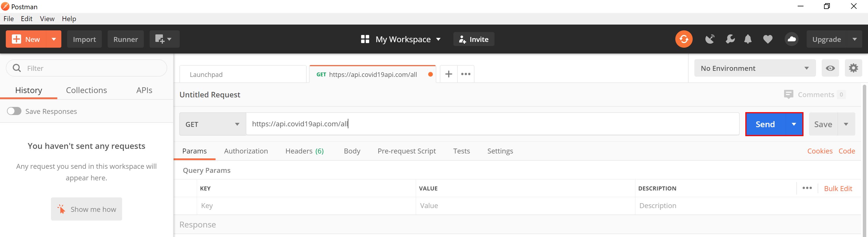The width and height of the screenshot is (868, 237).
Task: Open the No Environment dropdown
Action: [755, 68]
